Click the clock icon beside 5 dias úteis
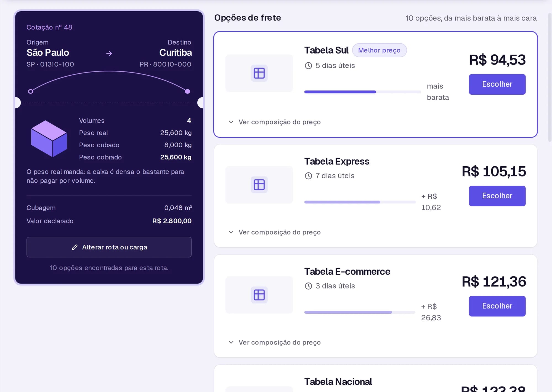The image size is (552, 392). [308, 66]
